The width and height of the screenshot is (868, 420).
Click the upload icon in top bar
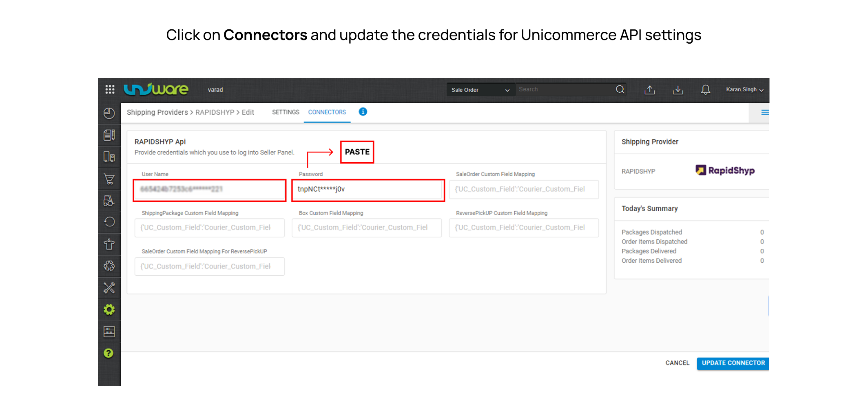[650, 90]
